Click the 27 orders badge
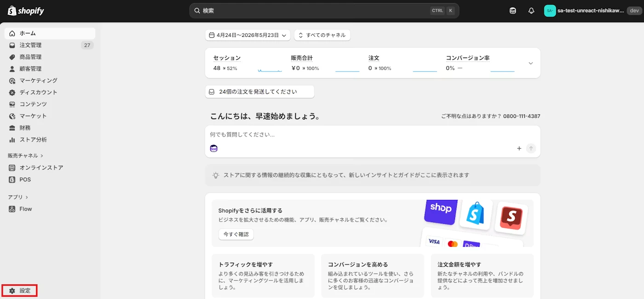This screenshot has height=299, width=644. (x=87, y=45)
